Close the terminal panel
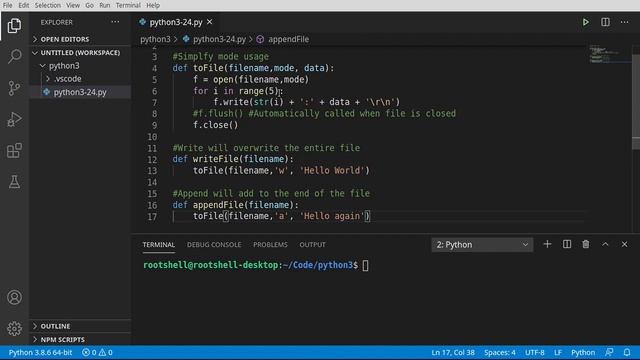Viewport: 640px width, 360px height. click(x=624, y=244)
